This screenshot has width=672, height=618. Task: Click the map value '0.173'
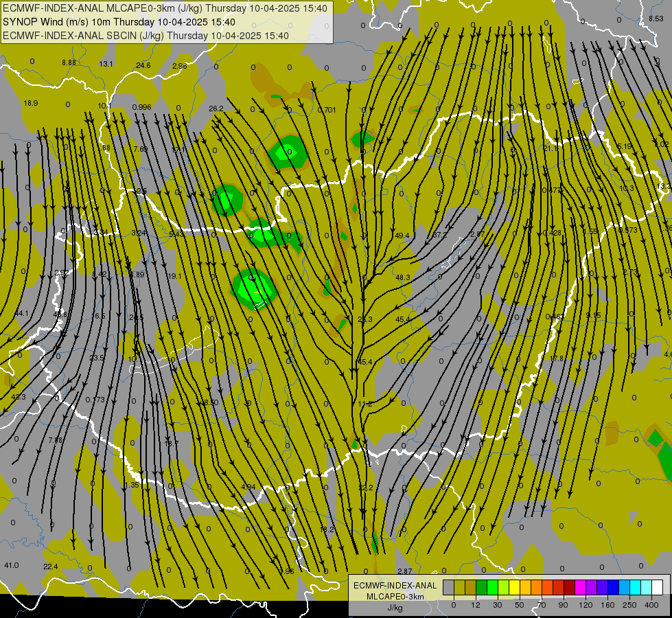coord(95,399)
